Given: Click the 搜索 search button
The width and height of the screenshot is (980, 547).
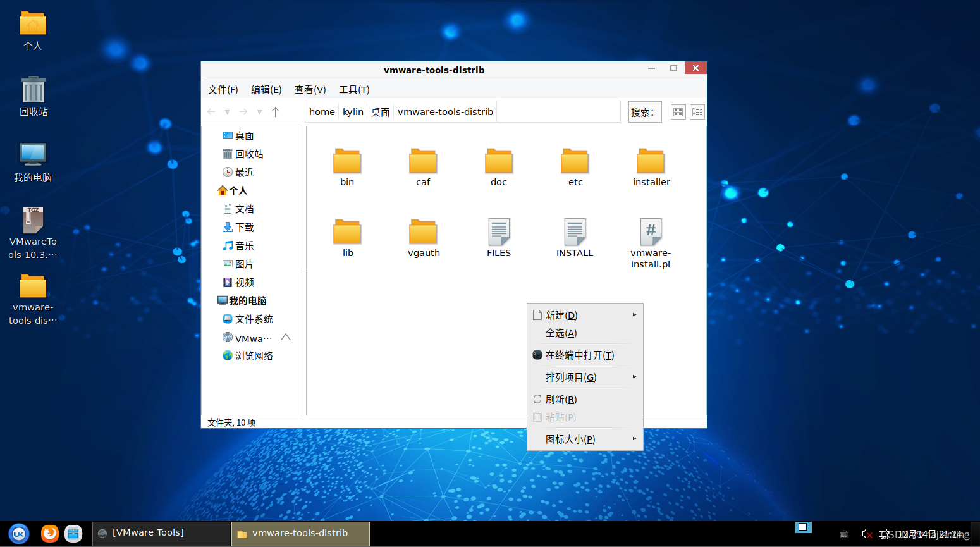Looking at the screenshot, I should coord(645,112).
